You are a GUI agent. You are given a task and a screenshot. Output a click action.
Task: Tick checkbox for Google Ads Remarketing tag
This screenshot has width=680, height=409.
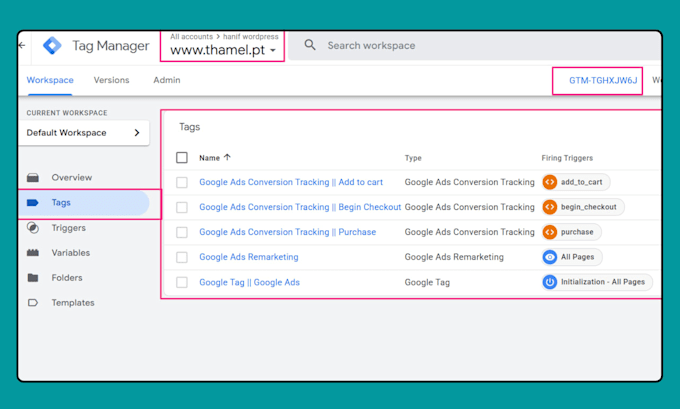pyautogui.click(x=182, y=257)
